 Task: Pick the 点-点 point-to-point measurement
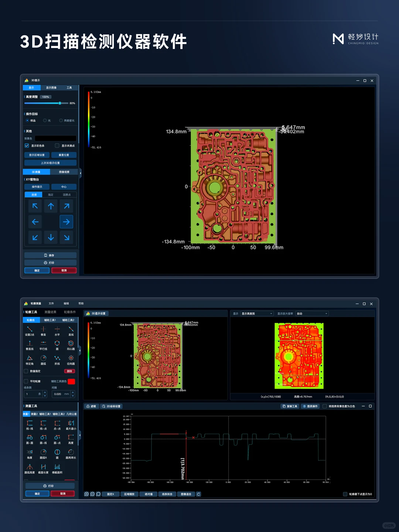57,425
